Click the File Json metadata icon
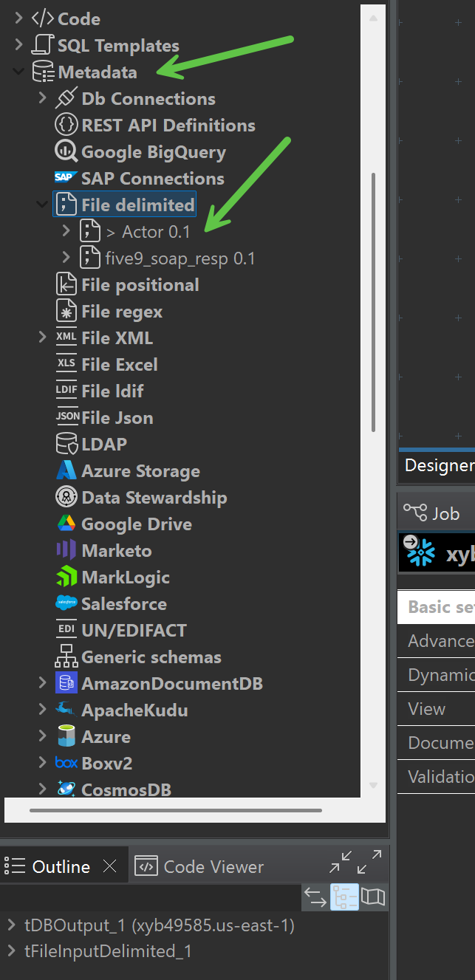The image size is (475, 980). point(67,417)
